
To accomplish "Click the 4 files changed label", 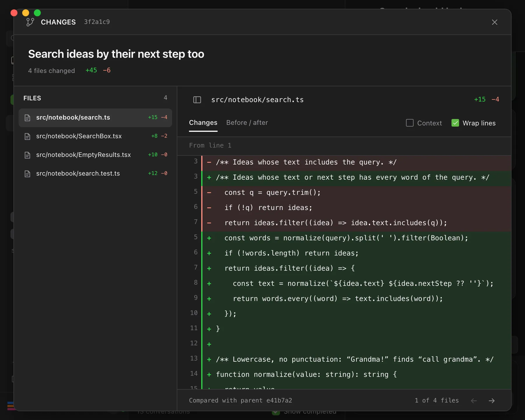I will click(51, 71).
